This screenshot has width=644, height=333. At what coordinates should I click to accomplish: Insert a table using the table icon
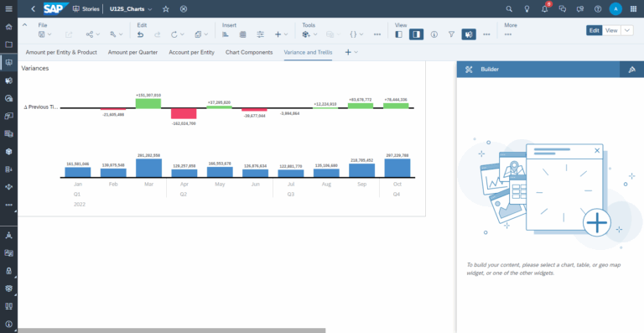(x=242, y=34)
